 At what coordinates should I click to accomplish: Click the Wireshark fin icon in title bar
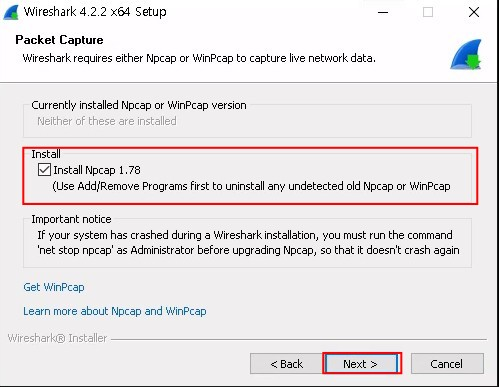point(10,12)
